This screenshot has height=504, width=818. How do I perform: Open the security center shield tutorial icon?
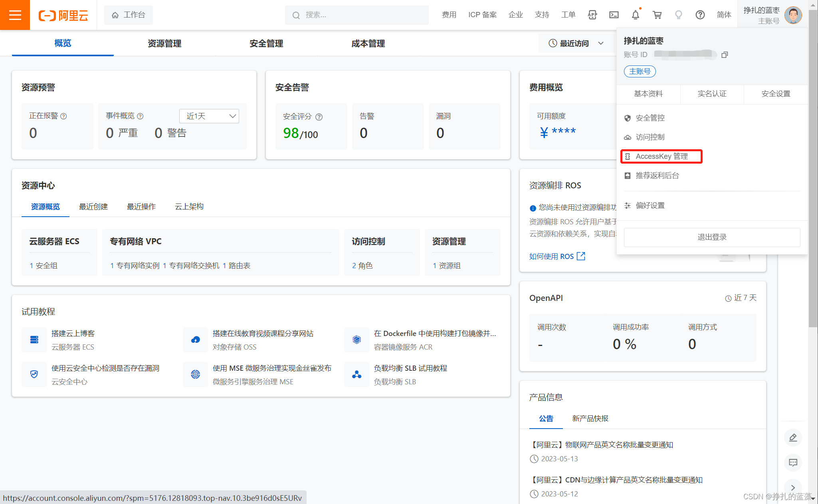34,374
